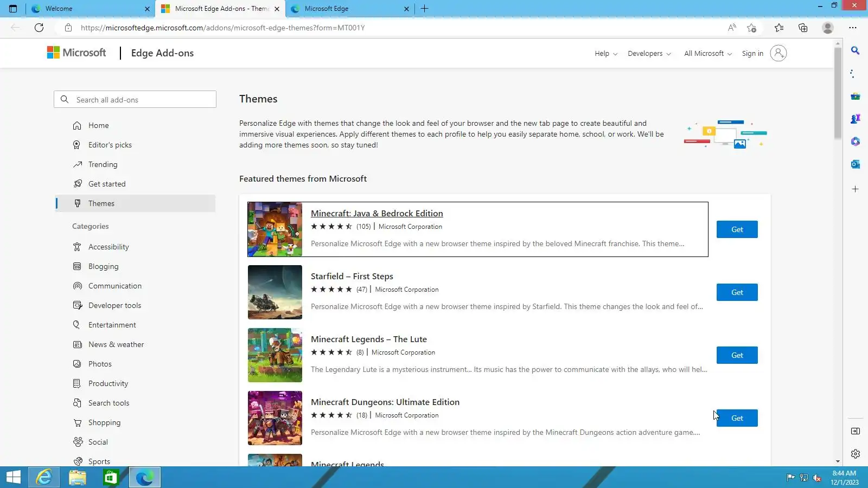Click the Microsoft logo
The width and height of the screenshot is (868, 488).
76,53
